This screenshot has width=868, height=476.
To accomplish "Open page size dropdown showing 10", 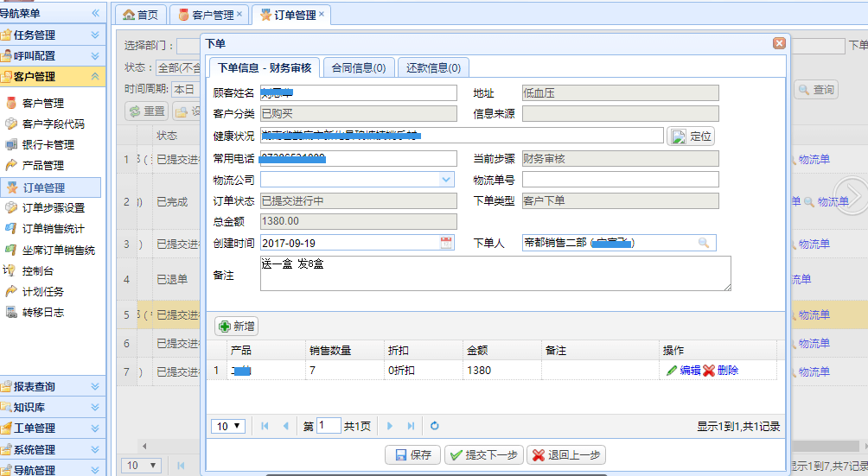I will click(x=230, y=426).
